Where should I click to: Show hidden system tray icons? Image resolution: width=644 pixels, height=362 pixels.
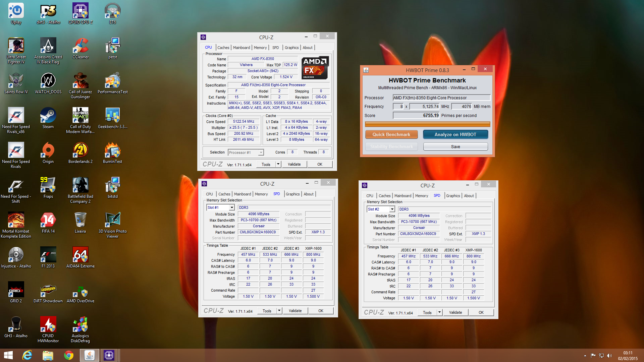point(585,356)
